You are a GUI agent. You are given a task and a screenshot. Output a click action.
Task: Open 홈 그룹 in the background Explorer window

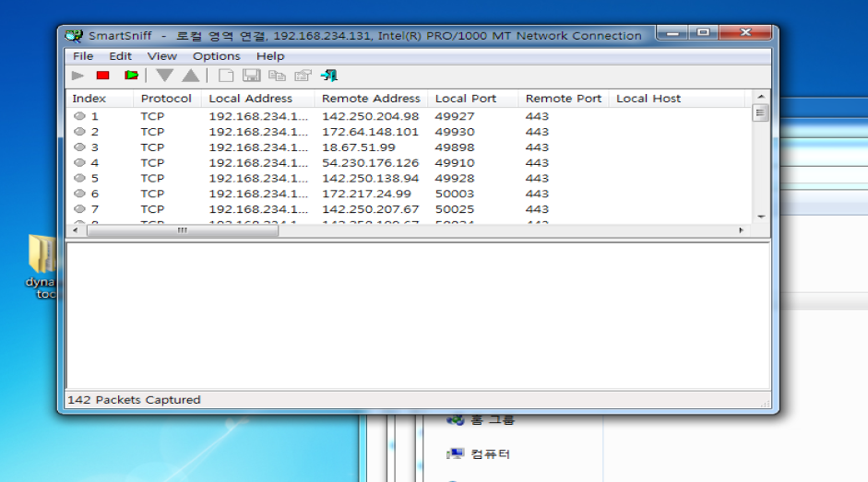click(x=481, y=420)
